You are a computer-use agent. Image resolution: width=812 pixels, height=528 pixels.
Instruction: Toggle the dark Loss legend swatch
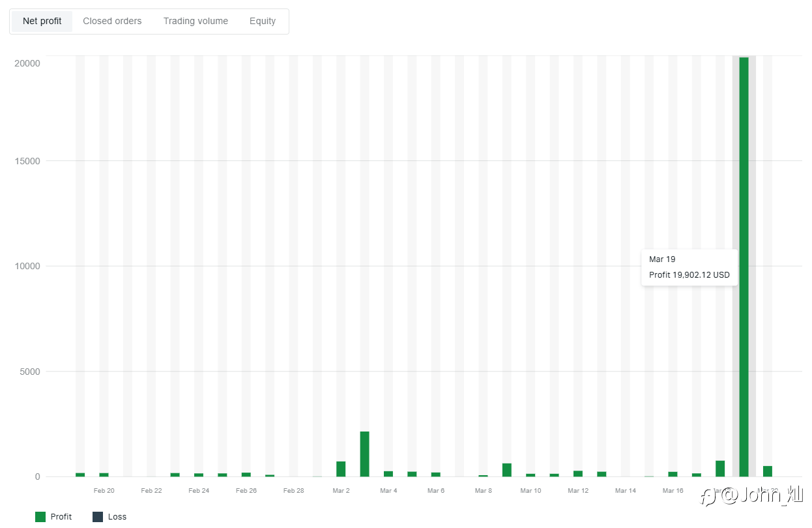(x=98, y=517)
